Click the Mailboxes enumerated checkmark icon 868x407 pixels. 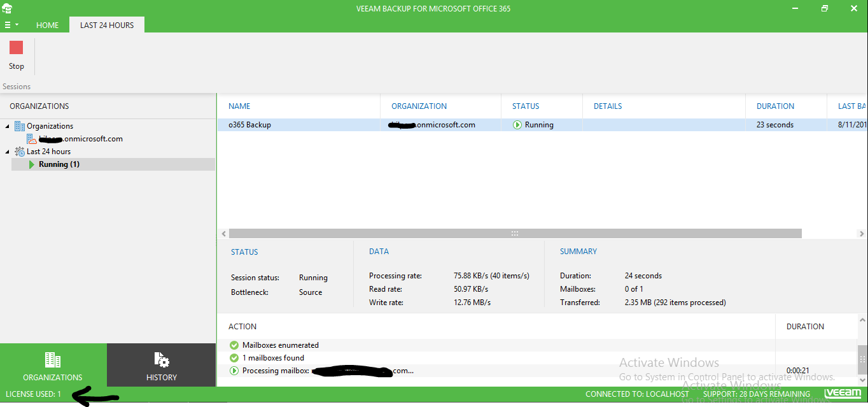coord(234,345)
